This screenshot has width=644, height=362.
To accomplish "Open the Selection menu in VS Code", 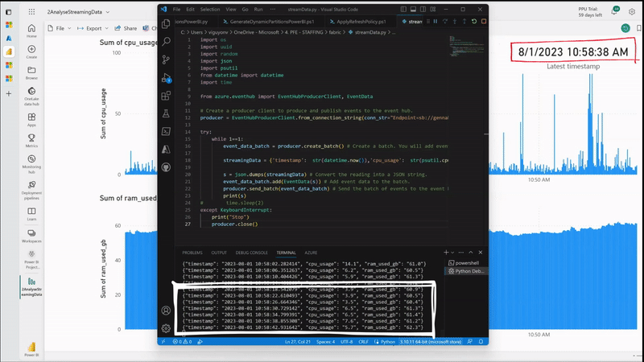I will 209,9.
